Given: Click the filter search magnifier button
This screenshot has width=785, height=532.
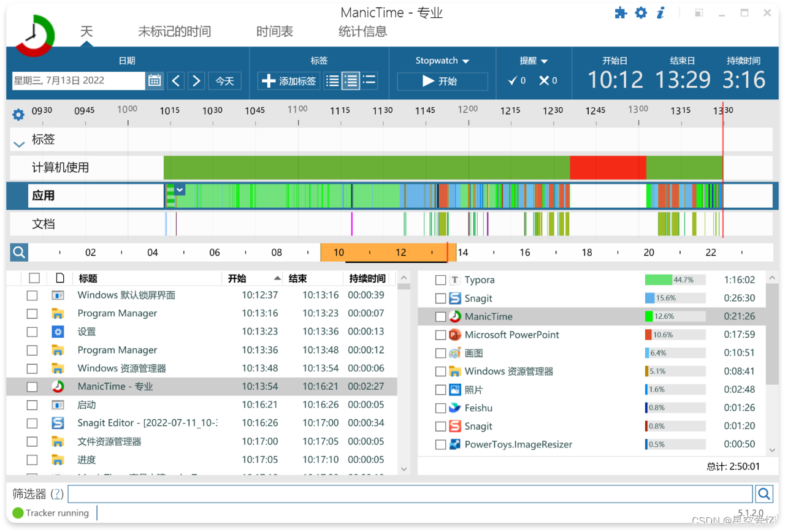Looking at the screenshot, I should 764,494.
